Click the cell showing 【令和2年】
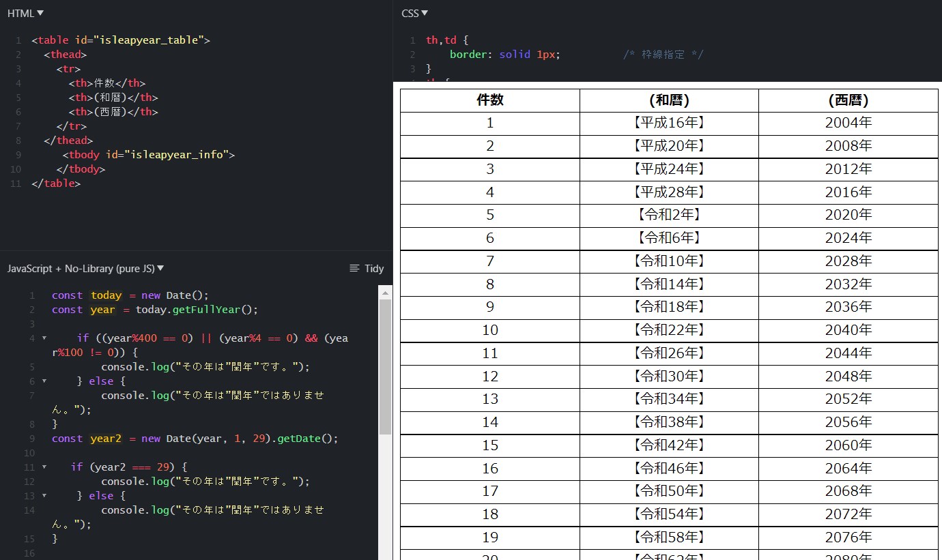942x560 pixels. click(669, 215)
